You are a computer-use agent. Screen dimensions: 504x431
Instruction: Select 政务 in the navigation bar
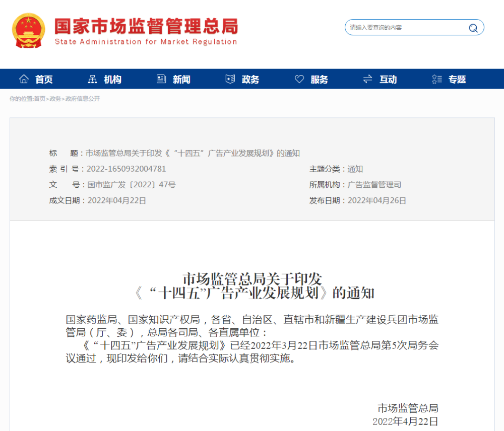pyautogui.click(x=250, y=80)
